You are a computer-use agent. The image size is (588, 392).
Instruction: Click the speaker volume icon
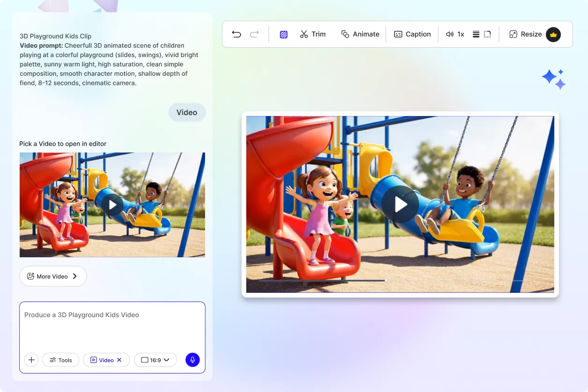(x=449, y=34)
